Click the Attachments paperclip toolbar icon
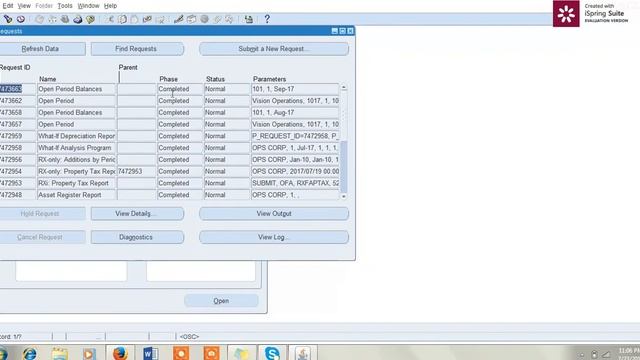The height and width of the screenshot is (360, 640). 217,19
